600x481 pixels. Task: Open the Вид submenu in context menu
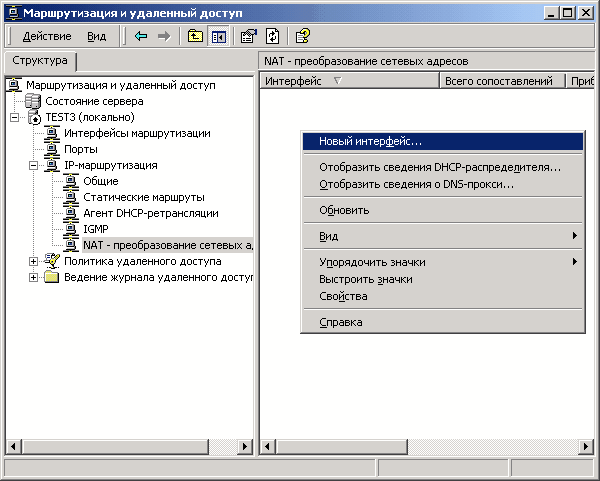click(x=328, y=236)
